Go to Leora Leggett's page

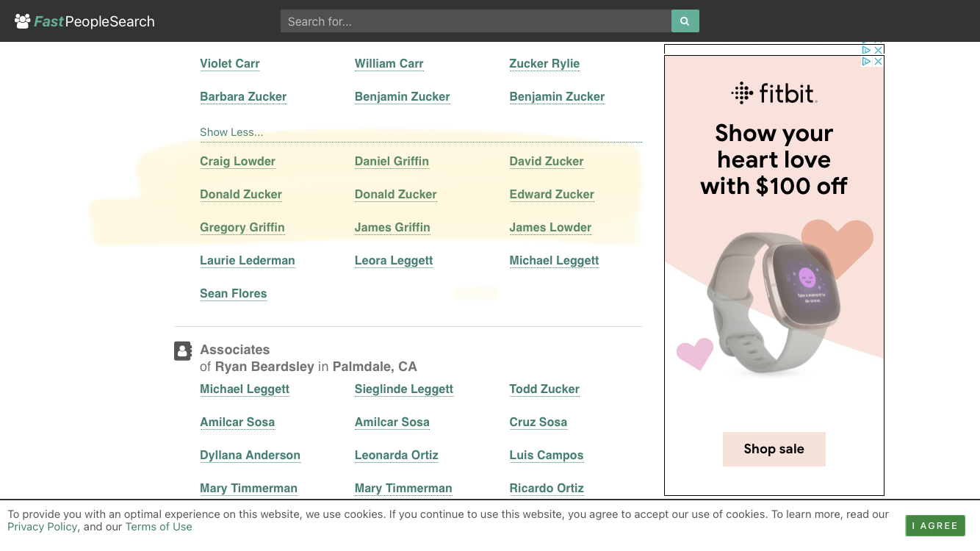pos(394,261)
